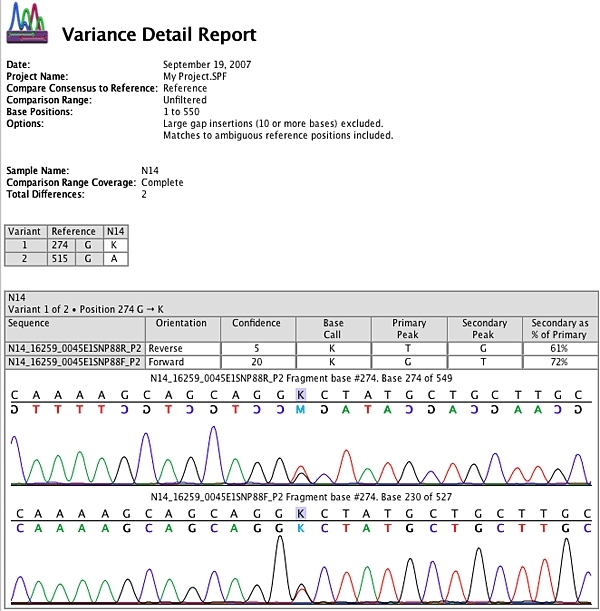
Task: Click 'Secondary as % of Primary' header
Action: coord(560,328)
